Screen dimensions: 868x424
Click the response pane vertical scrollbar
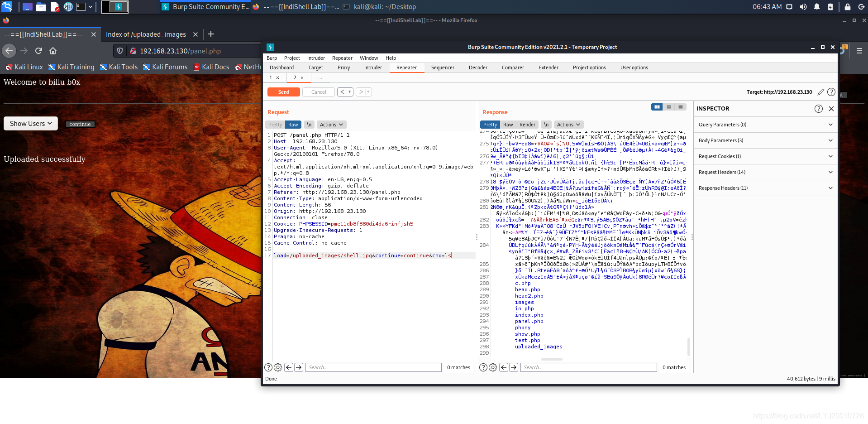point(689,347)
